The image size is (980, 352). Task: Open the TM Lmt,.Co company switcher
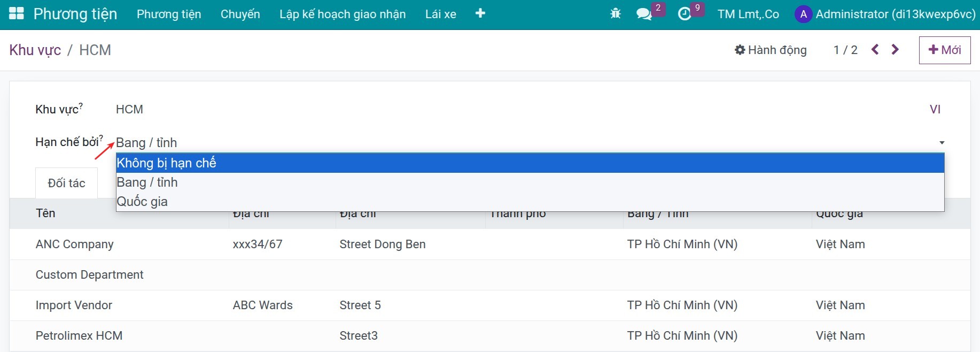(748, 14)
